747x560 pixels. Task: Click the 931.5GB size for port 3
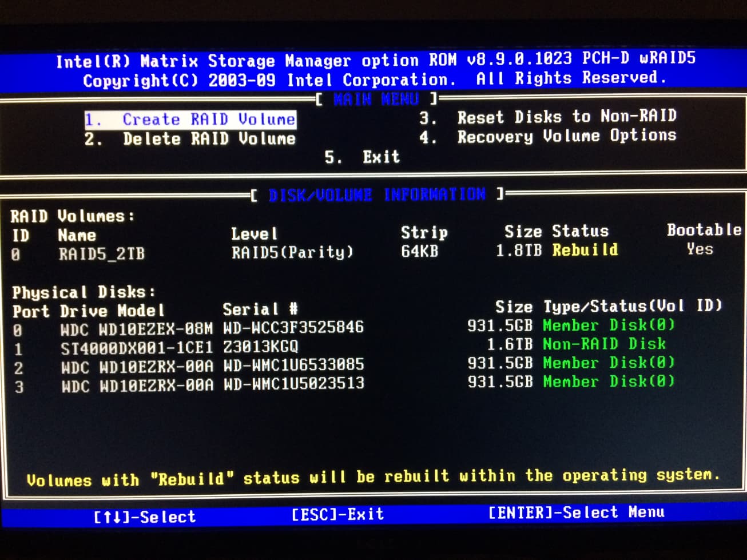(500, 382)
